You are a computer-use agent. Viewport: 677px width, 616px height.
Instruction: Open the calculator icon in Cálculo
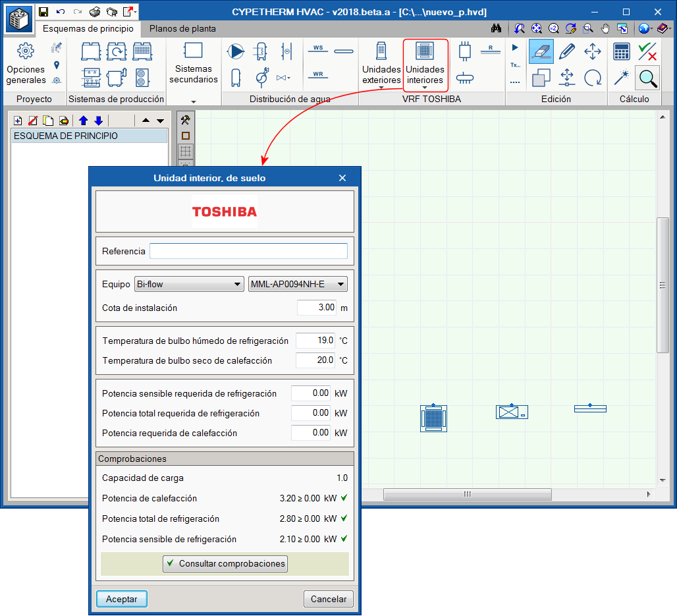621,51
